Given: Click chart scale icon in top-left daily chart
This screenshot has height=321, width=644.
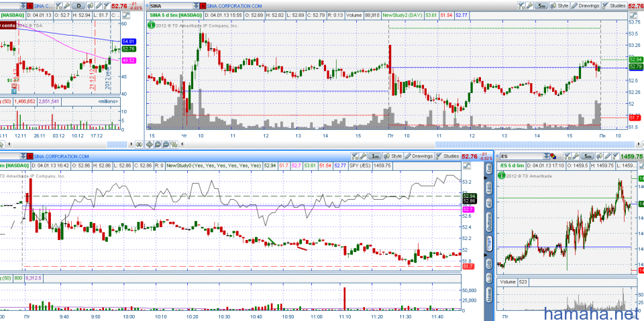Looking at the screenshot, I should pyautogui.click(x=125, y=15).
